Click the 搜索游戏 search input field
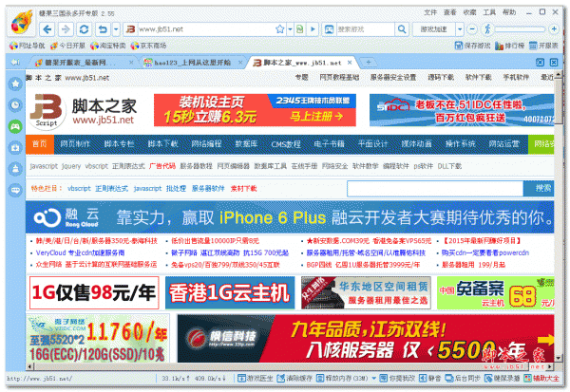The height and width of the screenshot is (392, 570). 365,29
